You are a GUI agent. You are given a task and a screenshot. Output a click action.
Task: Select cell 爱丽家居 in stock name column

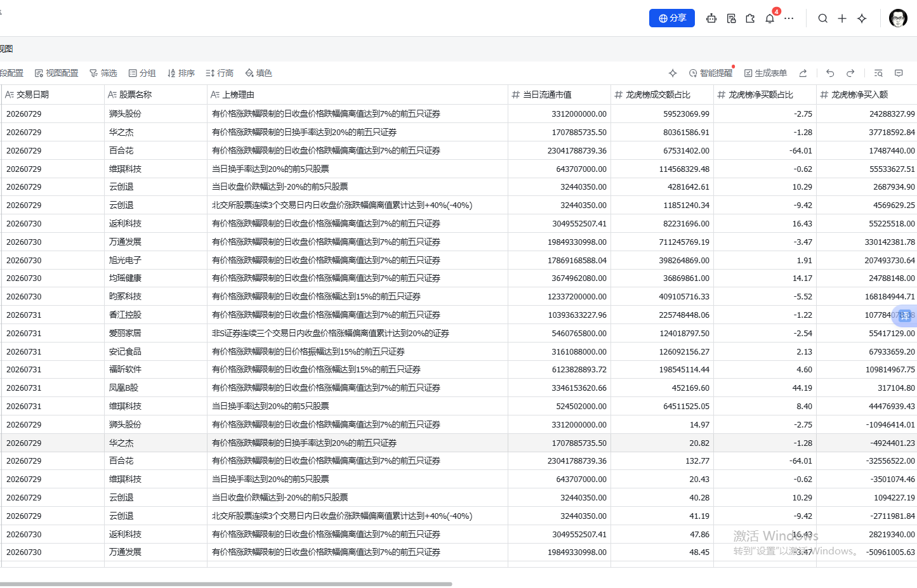click(x=156, y=333)
